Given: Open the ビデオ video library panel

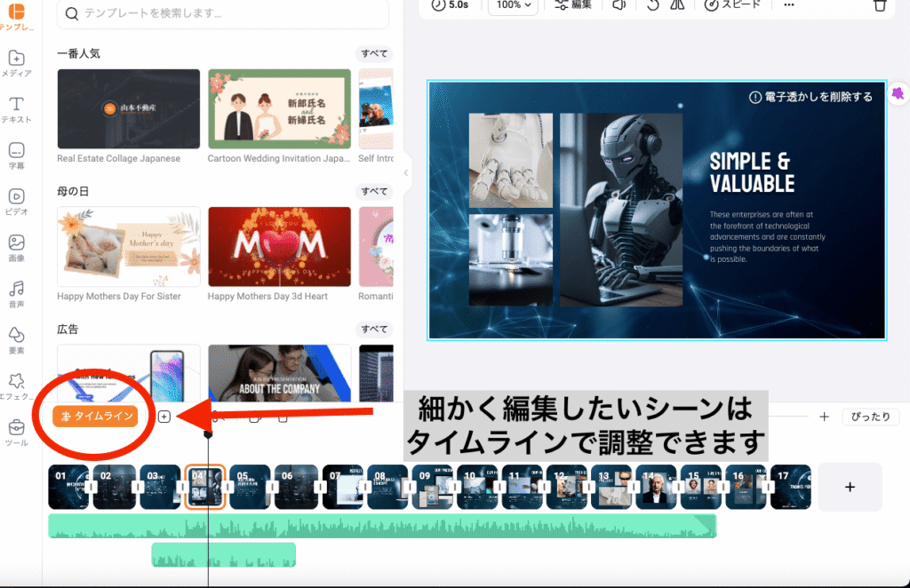Looking at the screenshot, I should [16, 202].
